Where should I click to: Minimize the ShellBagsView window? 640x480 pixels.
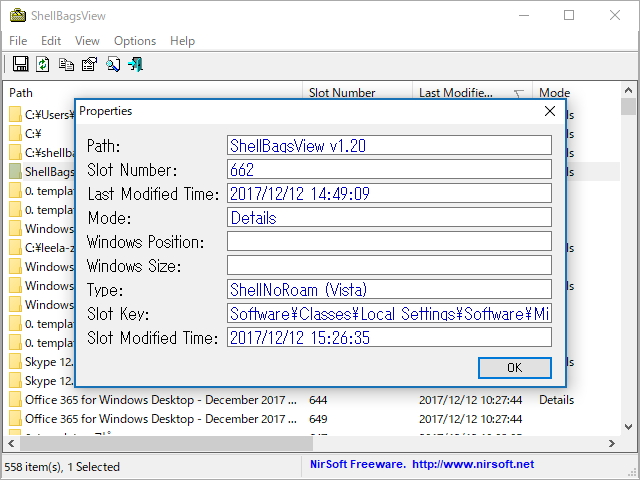pyautogui.click(x=524, y=15)
